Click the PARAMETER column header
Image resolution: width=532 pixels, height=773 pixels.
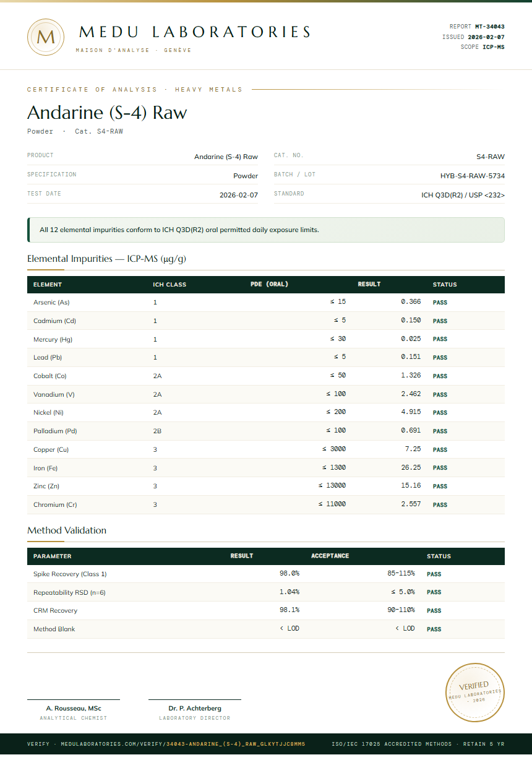pos(53,556)
